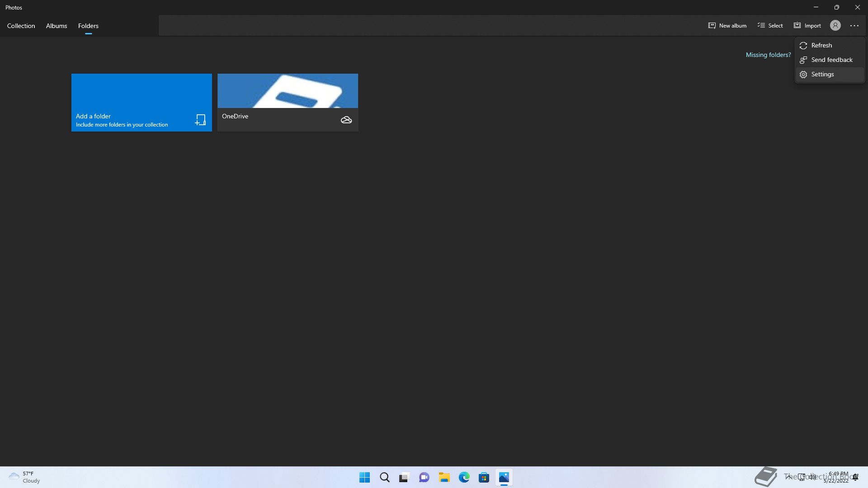Choose Refresh from the menu

pyautogui.click(x=821, y=46)
